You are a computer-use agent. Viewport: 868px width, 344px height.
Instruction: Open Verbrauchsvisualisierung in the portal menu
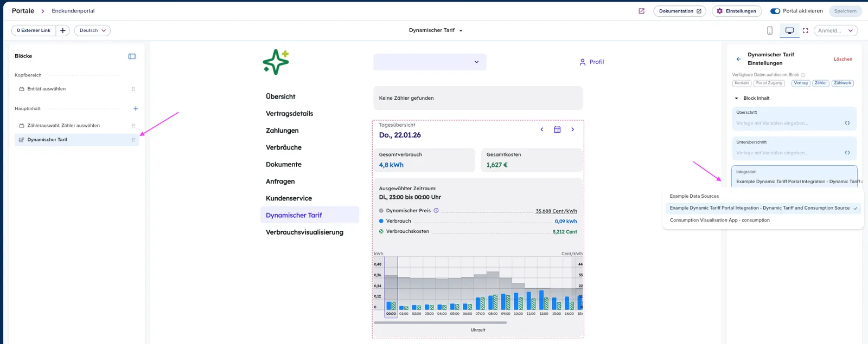(x=304, y=232)
